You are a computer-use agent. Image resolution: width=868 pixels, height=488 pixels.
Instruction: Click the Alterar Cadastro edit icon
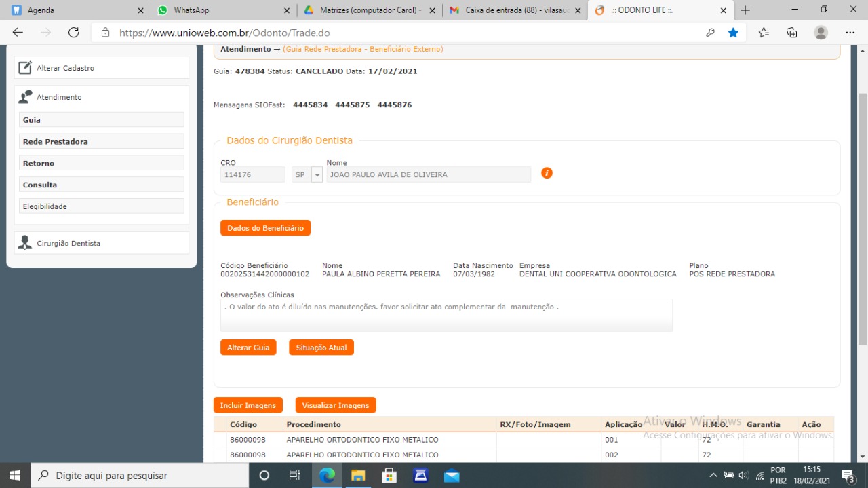pyautogui.click(x=25, y=68)
